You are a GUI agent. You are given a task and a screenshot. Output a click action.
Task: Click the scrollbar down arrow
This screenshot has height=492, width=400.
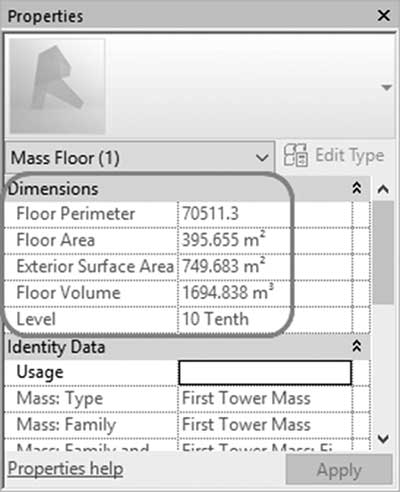point(383,438)
